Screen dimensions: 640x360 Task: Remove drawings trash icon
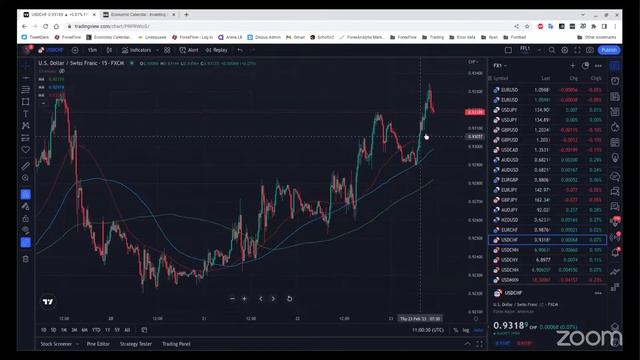pyautogui.click(x=26, y=259)
